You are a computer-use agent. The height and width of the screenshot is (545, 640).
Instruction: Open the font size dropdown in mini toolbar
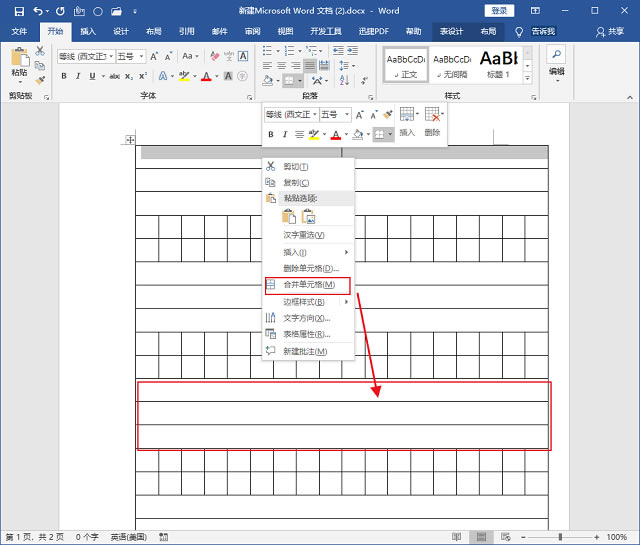point(346,115)
